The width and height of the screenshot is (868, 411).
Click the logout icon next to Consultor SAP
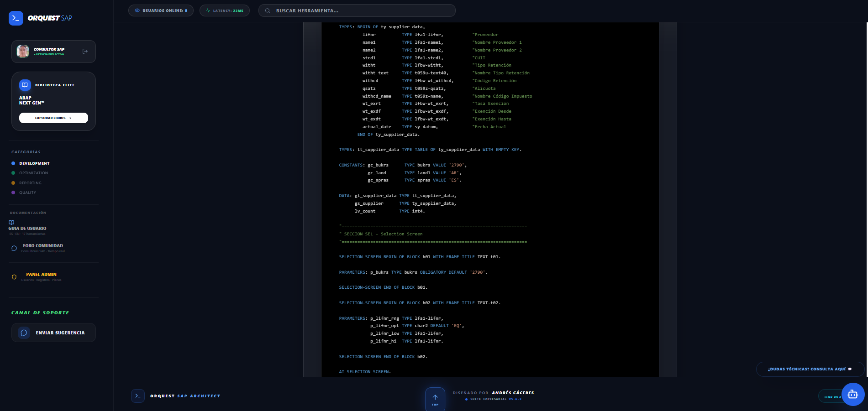click(x=85, y=51)
